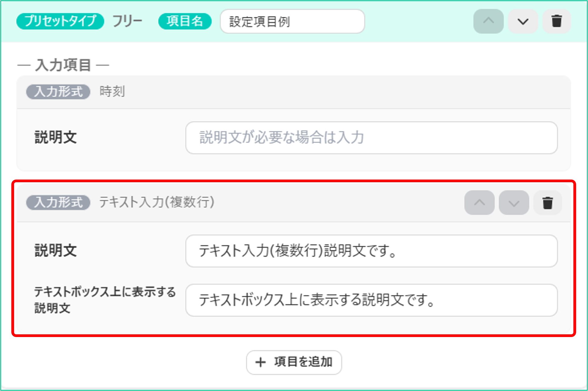Delete the 設定項目例 preset with trash icon
This screenshot has height=391, width=588.
click(x=556, y=21)
